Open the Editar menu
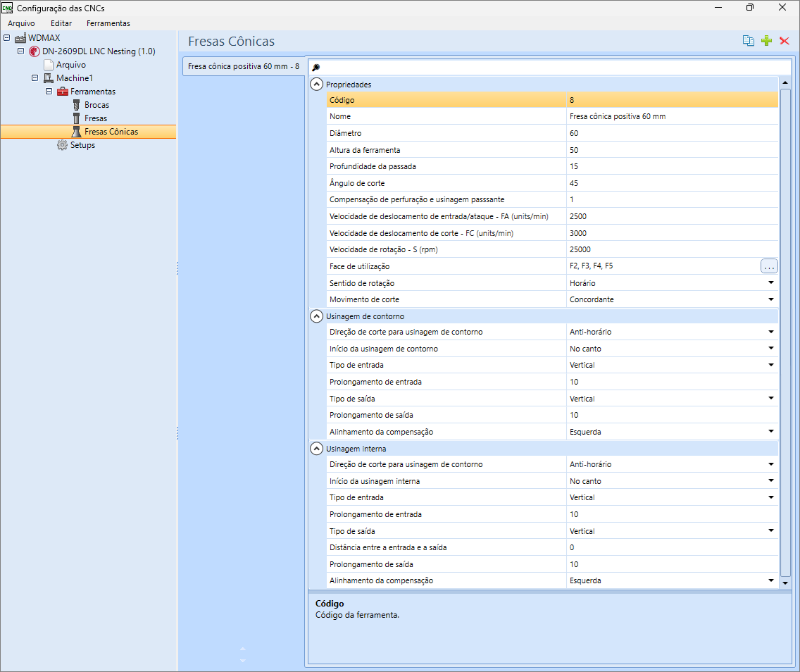 (61, 23)
